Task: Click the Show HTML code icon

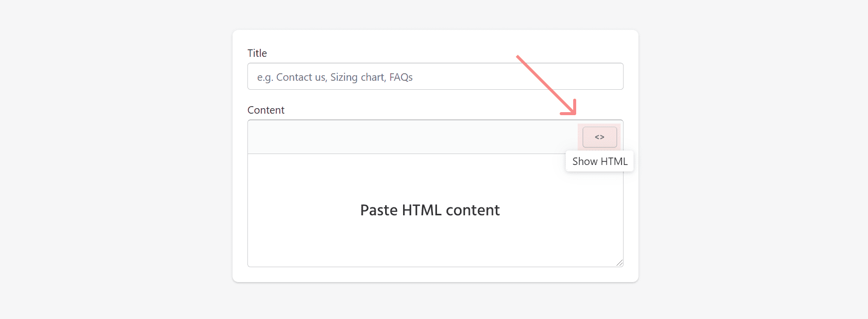Action: click(600, 137)
